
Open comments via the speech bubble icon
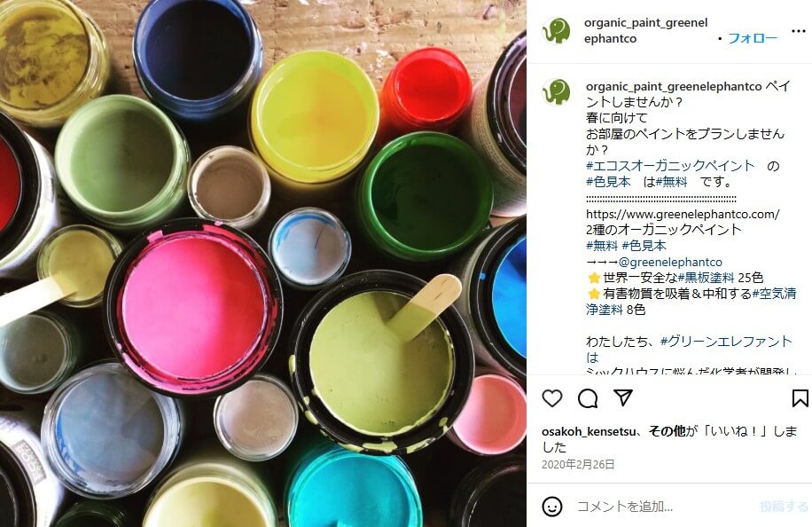(588, 398)
